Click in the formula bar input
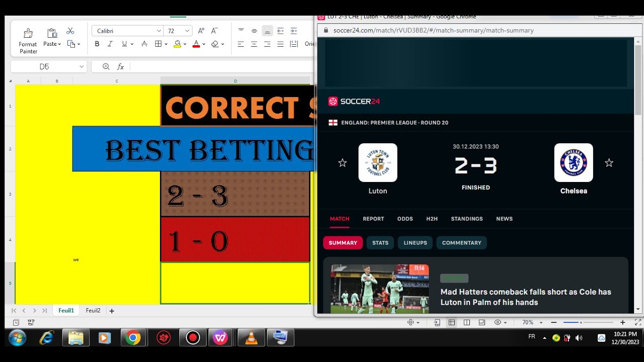This screenshot has width=644, height=362. [x=221, y=66]
